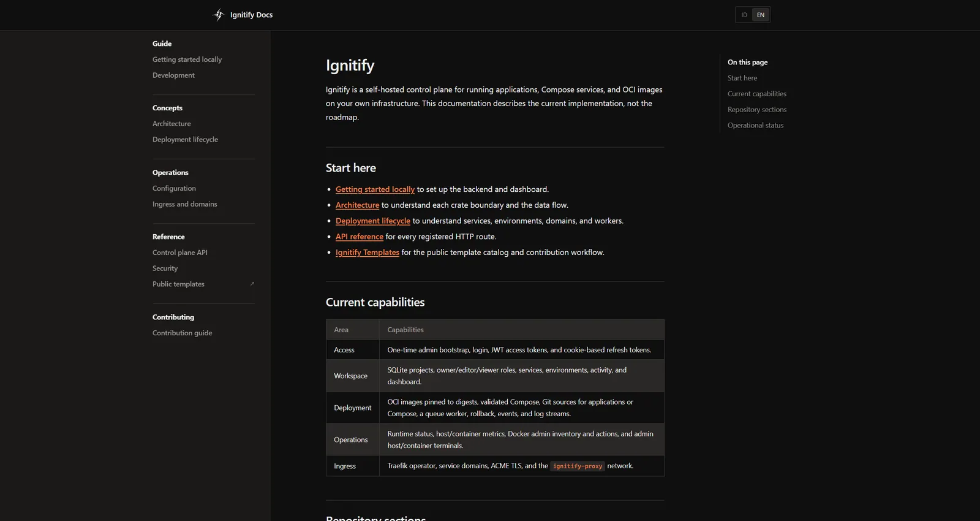The width and height of the screenshot is (980, 521).
Task: Click the Ingress cell in capabilities table
Action: pyautogui.click(x=353, y=466)
